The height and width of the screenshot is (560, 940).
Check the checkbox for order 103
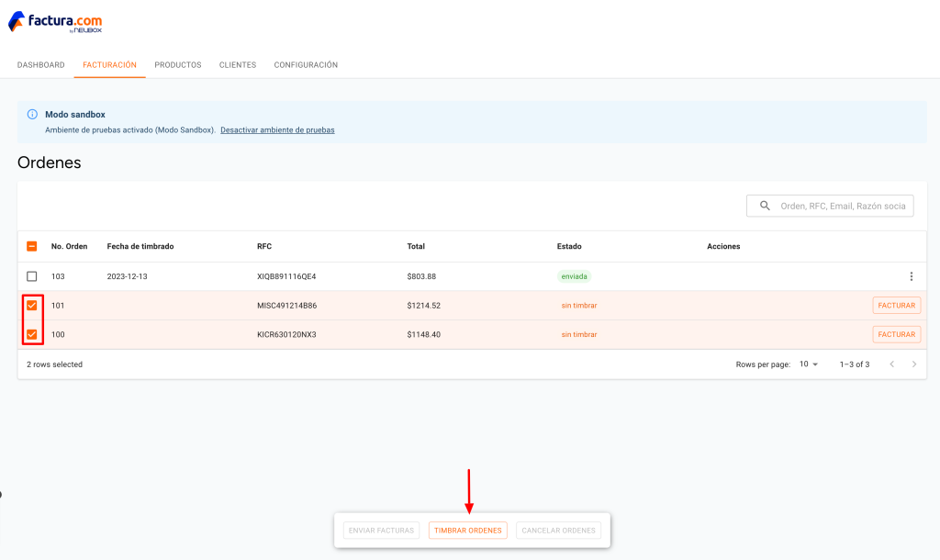32,276
